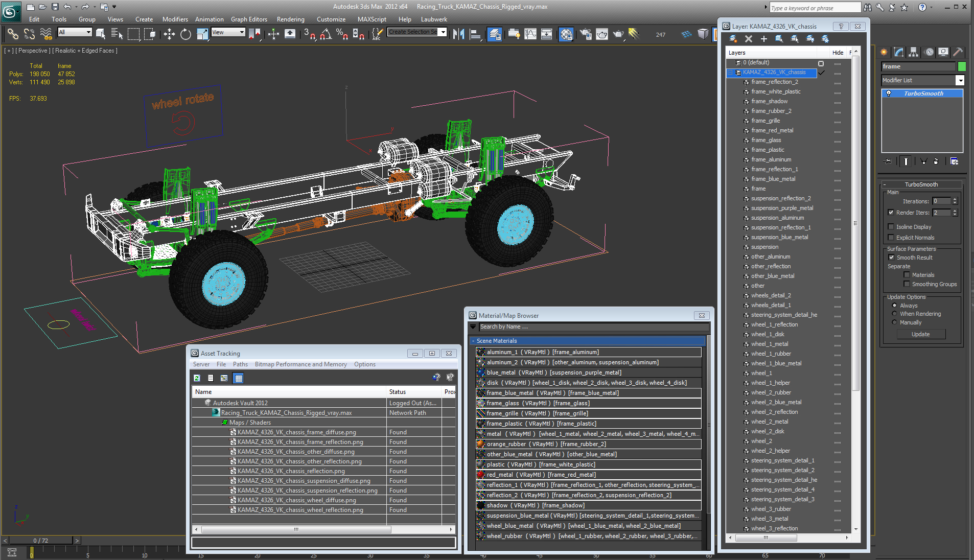Activate Select and Scale tool
974x560 pixels.
(202, 34)
